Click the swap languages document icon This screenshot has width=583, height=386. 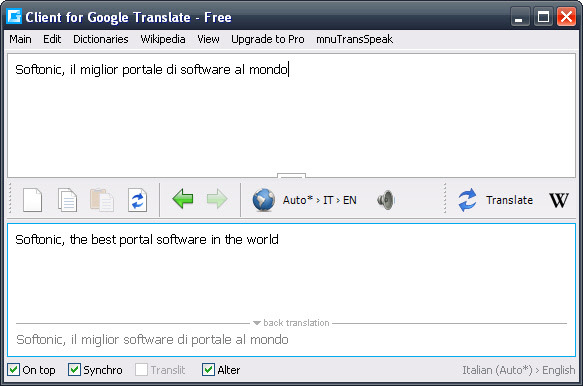[137, 200]
